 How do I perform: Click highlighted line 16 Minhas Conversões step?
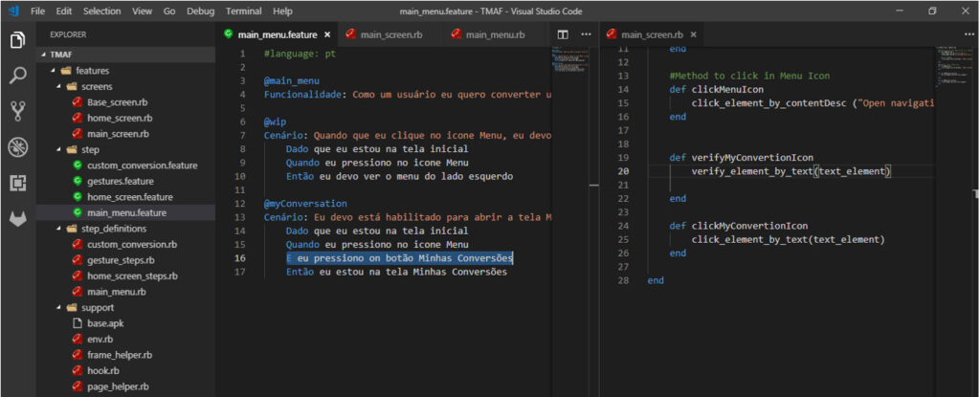(399, 258)
